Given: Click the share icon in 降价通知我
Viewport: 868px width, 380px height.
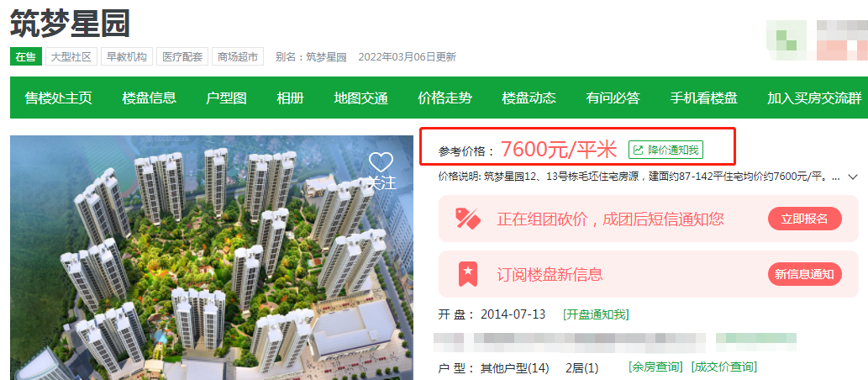Looking at the screenshot, I should (x=639, y=150).
